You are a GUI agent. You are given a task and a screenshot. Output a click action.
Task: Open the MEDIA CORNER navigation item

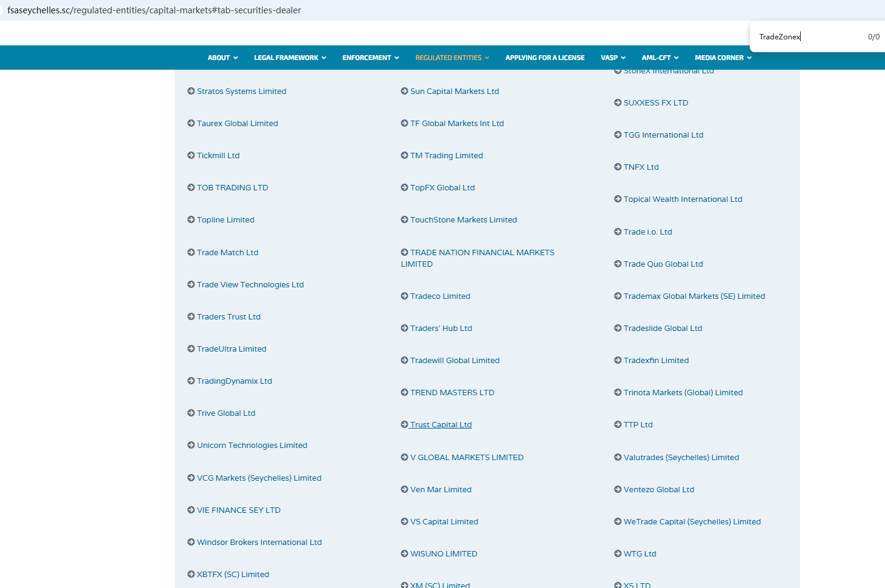(719, 58)
